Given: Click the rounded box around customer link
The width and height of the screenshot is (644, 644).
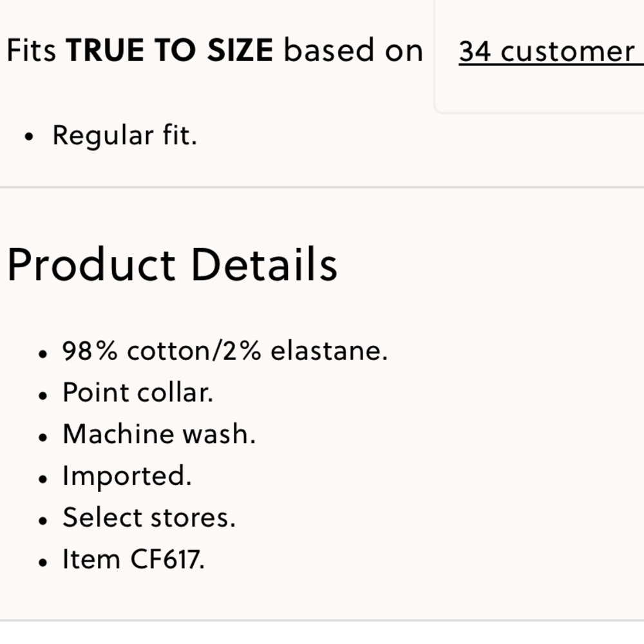Looking at the screenshot, I should (x=539, y=56).
